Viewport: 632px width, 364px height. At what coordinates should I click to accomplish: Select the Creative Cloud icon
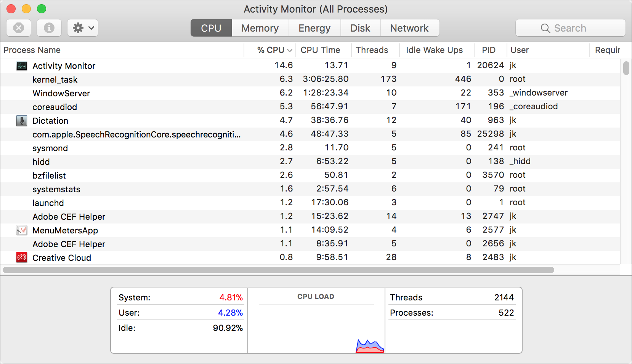(x=22, y=258)
